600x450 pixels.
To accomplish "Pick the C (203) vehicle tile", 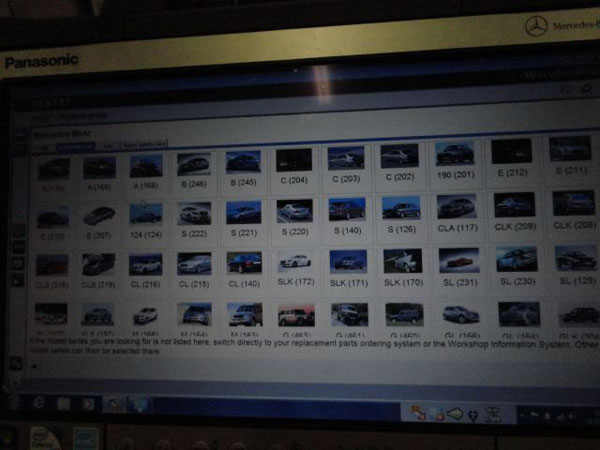I will [x=346, y=165].
